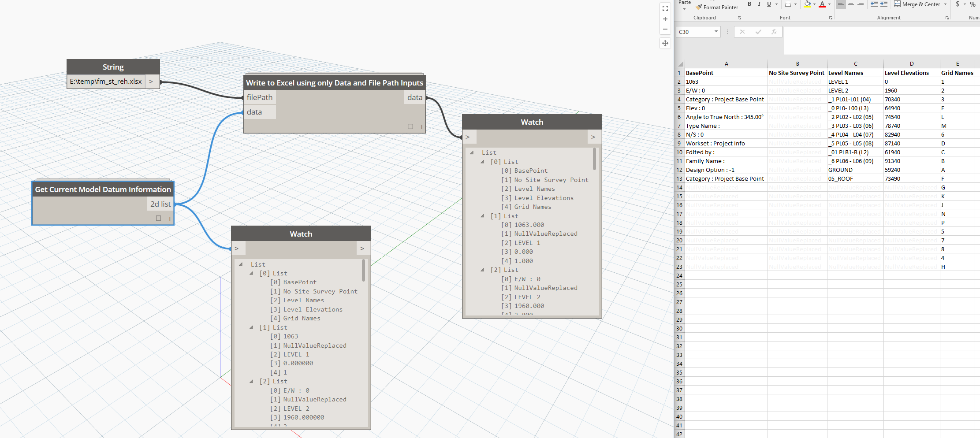Open the font color dropdown arrow
The height and width of the screenshot is (438, 980).
[829, 4]
